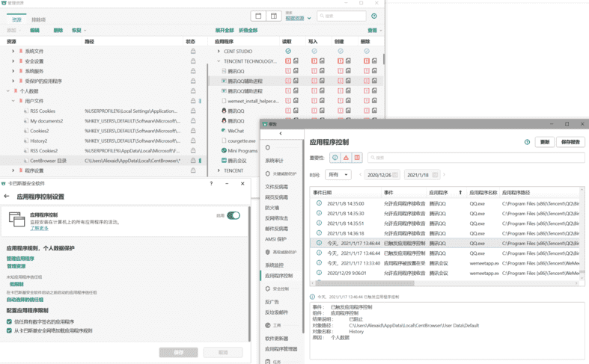The image size is (589, 364).
Task: Click the back arrow beside 应用程序控制设置
Action: point(7,197)
